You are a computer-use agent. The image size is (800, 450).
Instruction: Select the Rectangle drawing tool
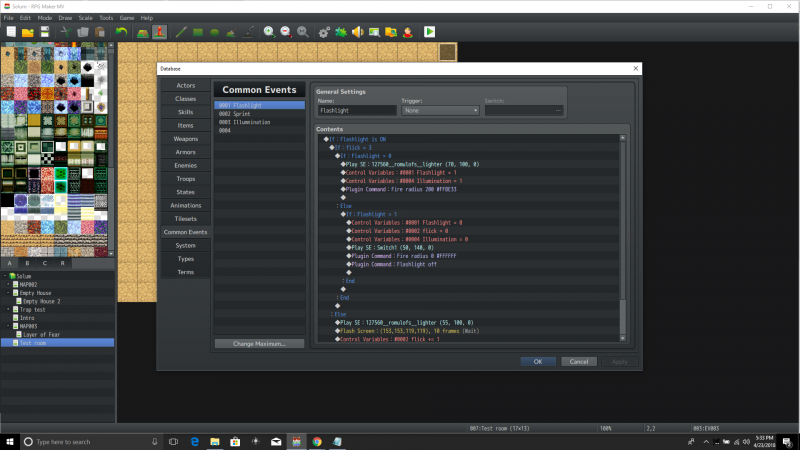[x=197, y=32]
